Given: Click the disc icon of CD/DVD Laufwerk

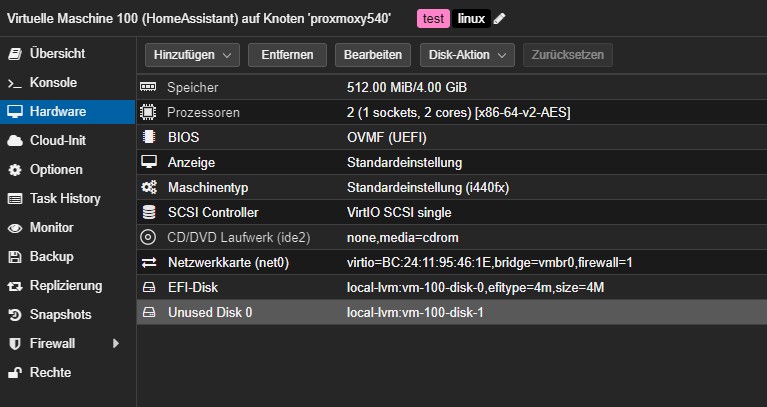Looking at the screenshot, I should coord(148,237).
